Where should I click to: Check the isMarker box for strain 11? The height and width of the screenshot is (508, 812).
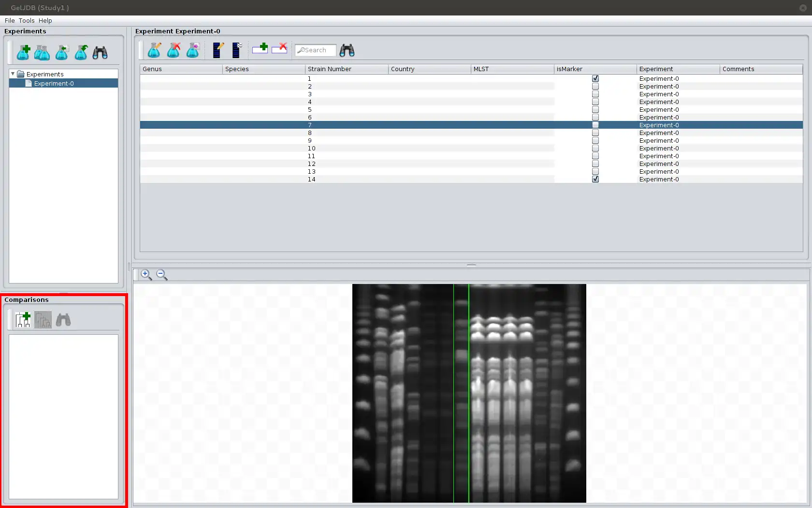(x=595, y=156)
